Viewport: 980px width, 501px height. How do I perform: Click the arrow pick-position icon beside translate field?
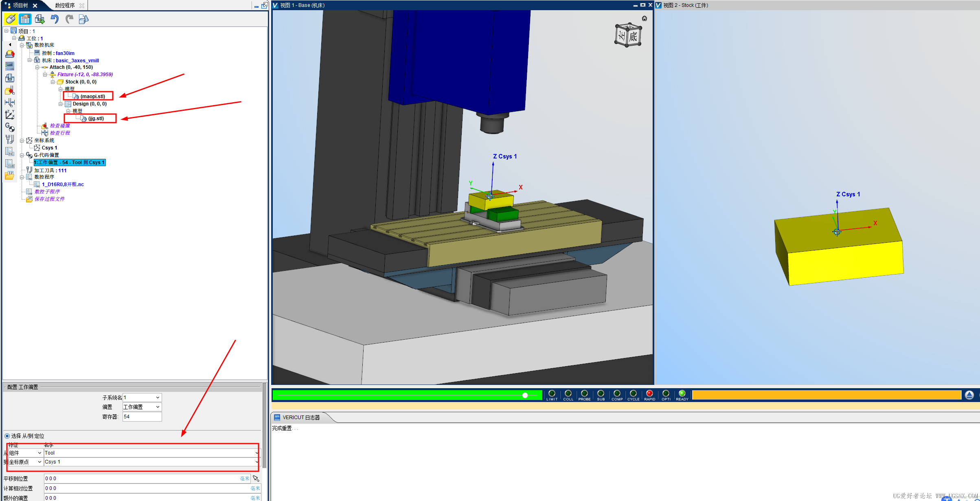coord(256,479)
